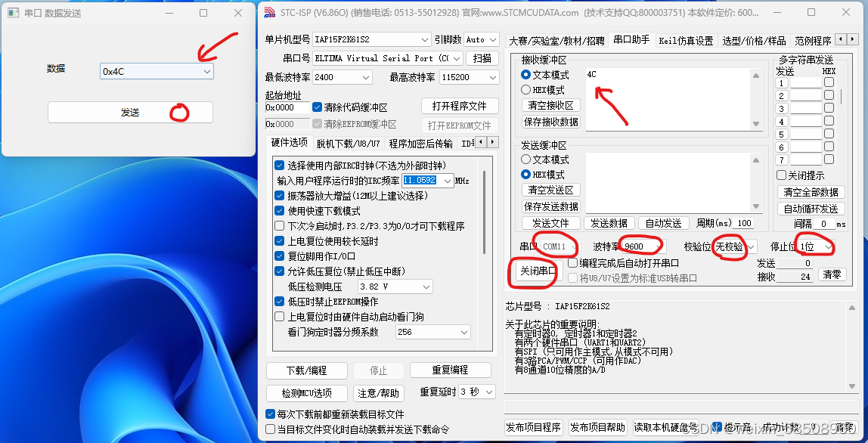Open the 最低波特率 2400 dropdown
Screen dimensions: 868x443
coord(342,78)
